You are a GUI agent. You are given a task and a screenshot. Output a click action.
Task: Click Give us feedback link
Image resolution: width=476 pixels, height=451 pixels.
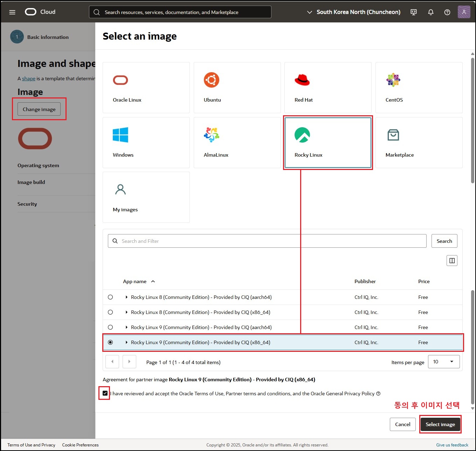452,445
